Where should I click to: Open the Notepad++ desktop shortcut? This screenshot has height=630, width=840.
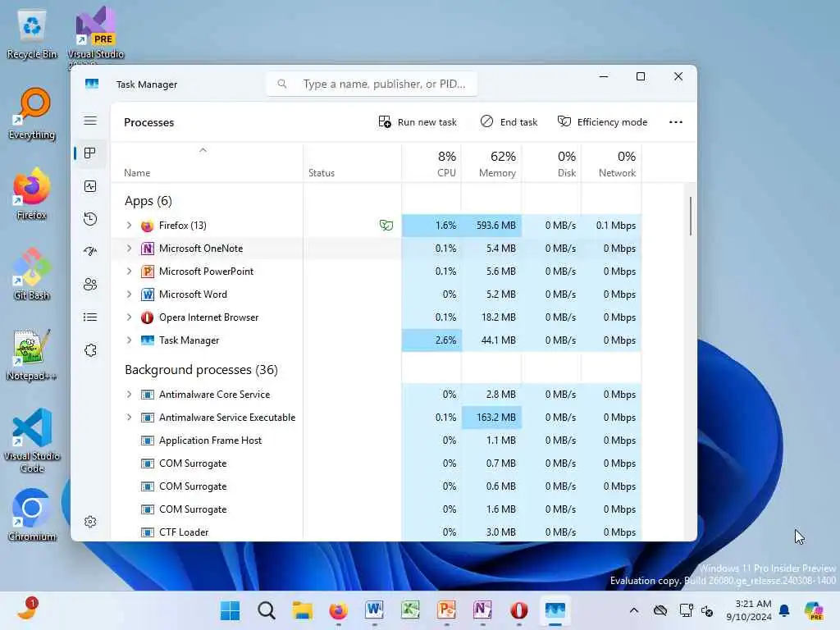click(32, 355)
